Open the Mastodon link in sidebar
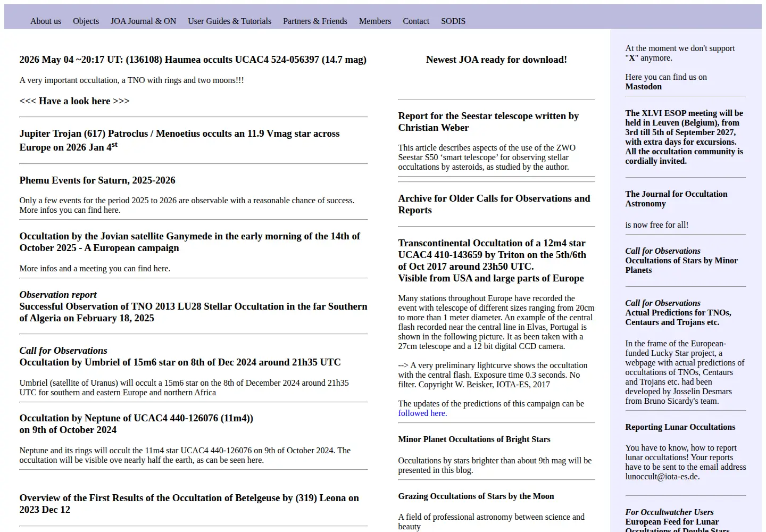766x532 pixels. click(x=644, y=87)
